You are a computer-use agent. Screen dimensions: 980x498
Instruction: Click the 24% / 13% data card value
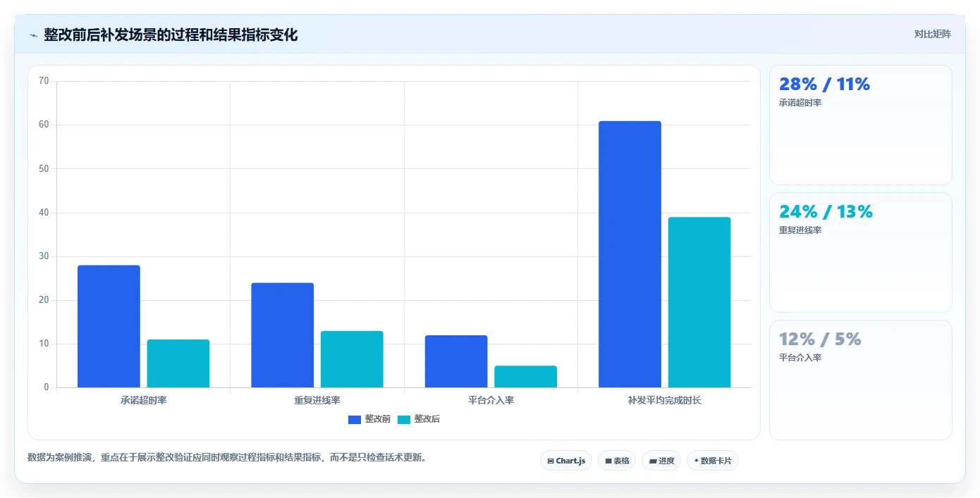pyautogui.click(x=826, y=212)
